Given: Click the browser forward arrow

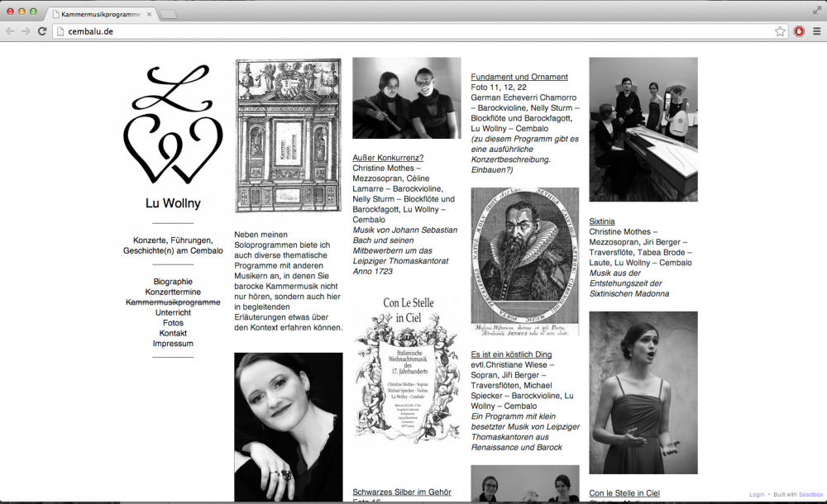Looking at the screenshot, I should coord(26,31).
